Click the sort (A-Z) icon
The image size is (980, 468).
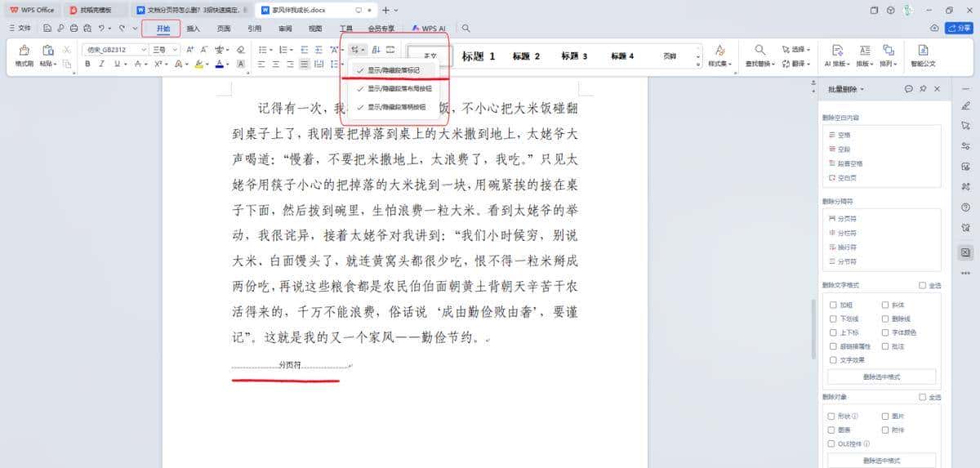pos(376,50)
